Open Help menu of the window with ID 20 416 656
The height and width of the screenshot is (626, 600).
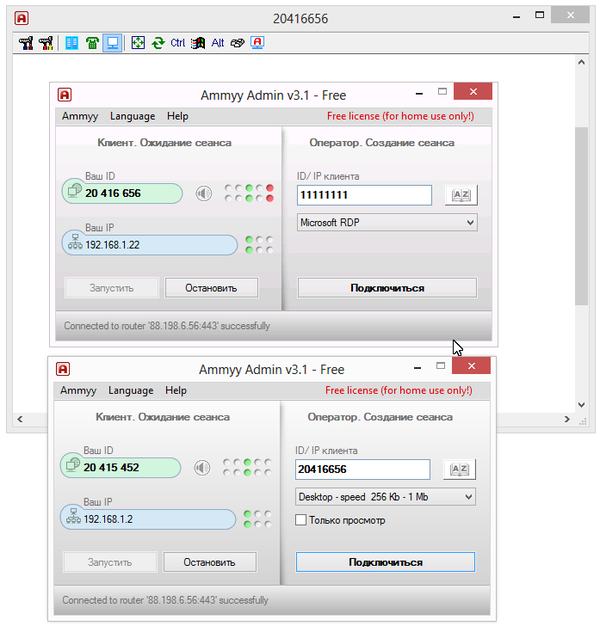[178, 116]
